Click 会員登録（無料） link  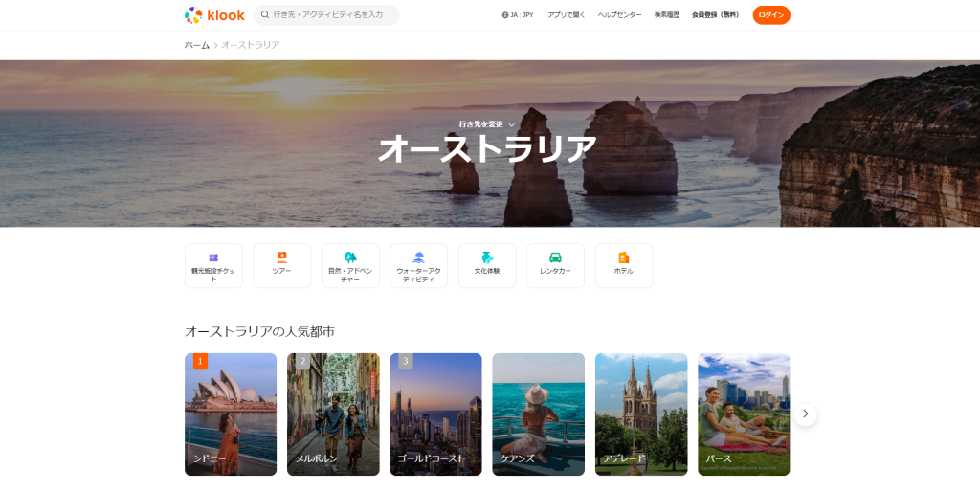(x=716, y=15)
